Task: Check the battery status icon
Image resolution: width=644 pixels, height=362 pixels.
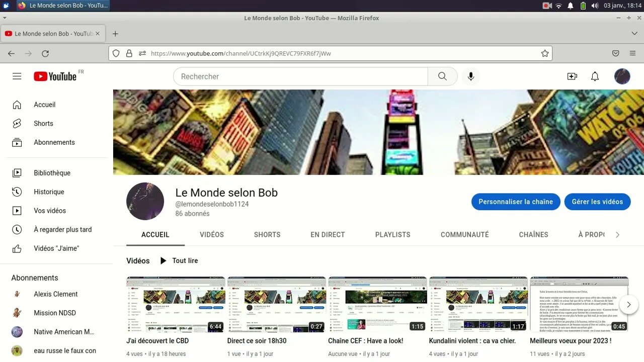Action: (583, 6)
